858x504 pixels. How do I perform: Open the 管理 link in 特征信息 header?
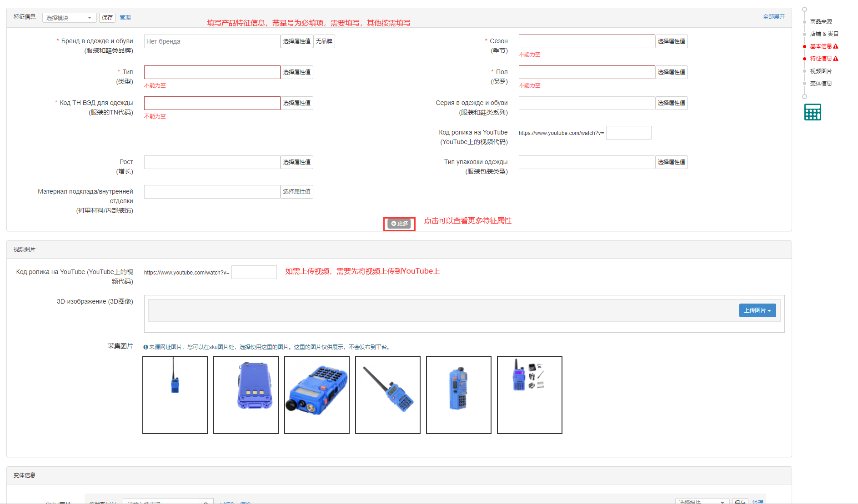[x=125, y=18]
